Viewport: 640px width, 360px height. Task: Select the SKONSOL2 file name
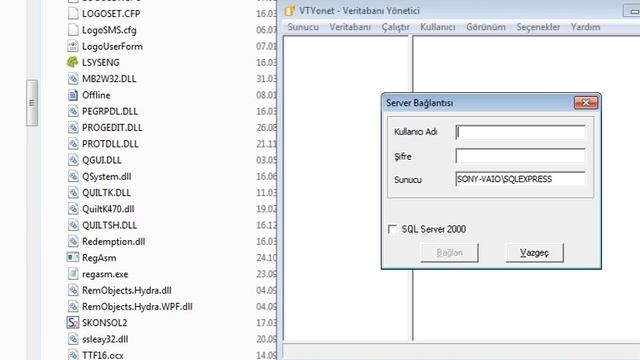[x=104, y=323]
